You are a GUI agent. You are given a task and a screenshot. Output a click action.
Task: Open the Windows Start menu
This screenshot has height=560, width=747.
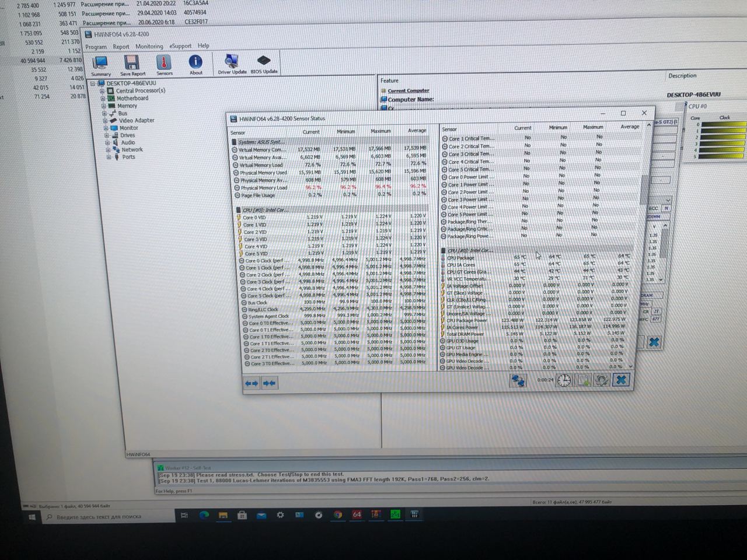tap(32, 517)
